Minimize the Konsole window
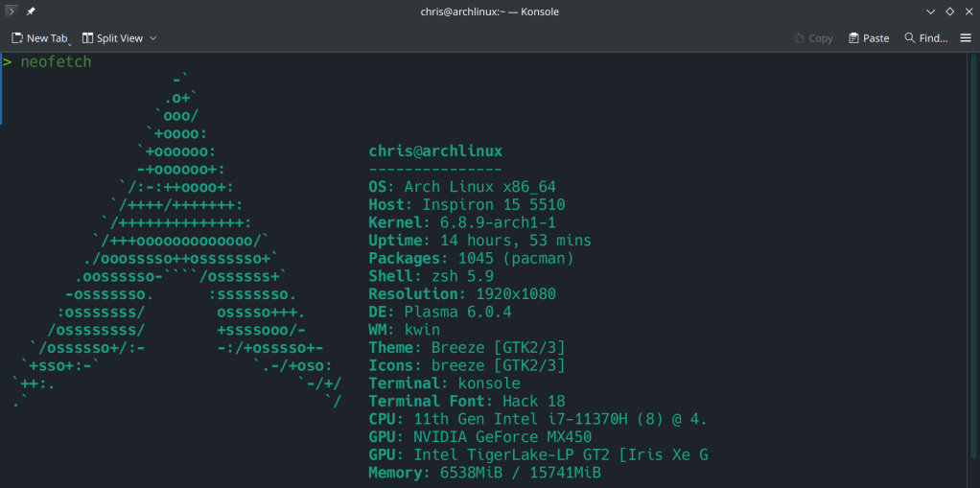Screen dimensions: 980x488 tap(930, 12)
